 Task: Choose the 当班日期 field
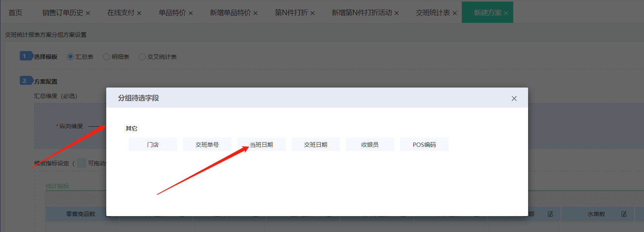(x=261, y=144)
